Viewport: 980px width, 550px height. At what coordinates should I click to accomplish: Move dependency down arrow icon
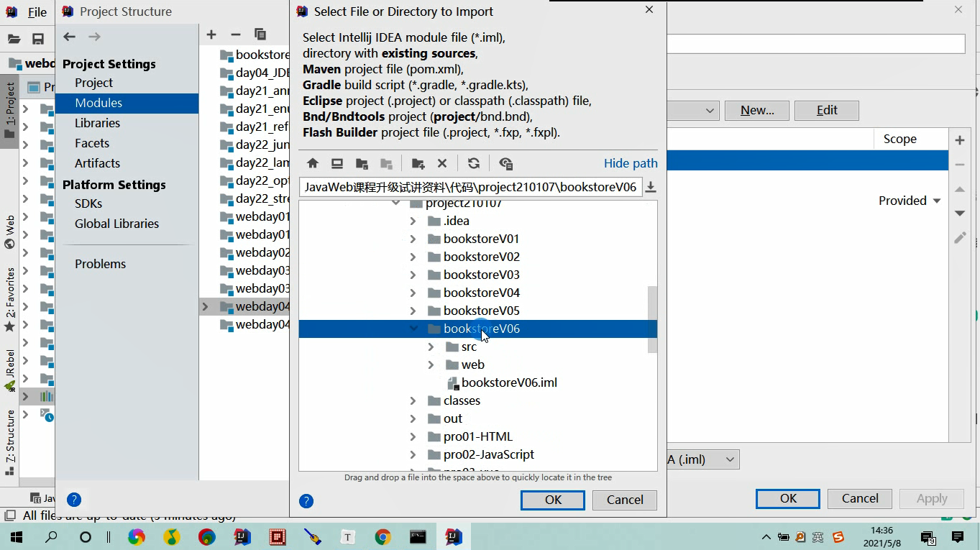960,214
